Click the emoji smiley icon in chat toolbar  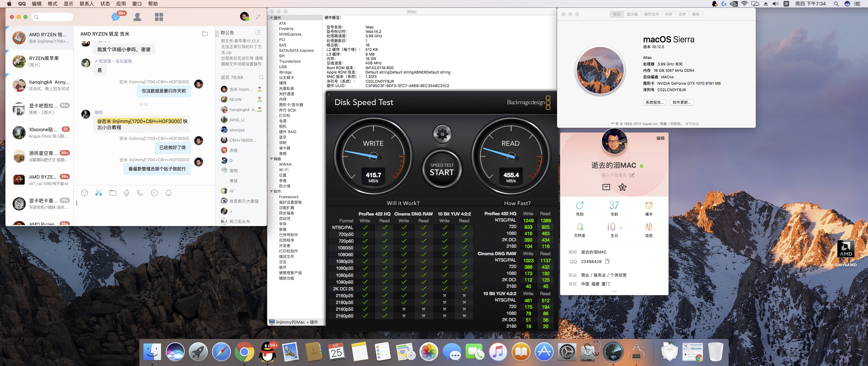[x=84, y=193]
